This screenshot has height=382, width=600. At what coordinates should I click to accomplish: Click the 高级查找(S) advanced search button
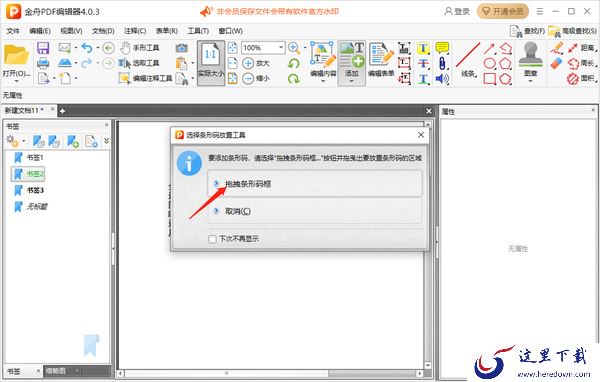pos(572,31)
